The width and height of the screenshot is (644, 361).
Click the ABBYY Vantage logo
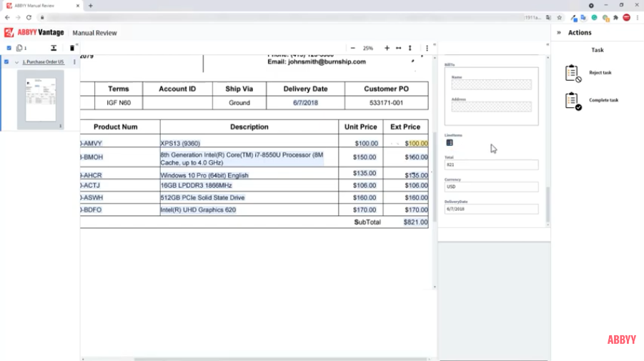pos(34,32)
